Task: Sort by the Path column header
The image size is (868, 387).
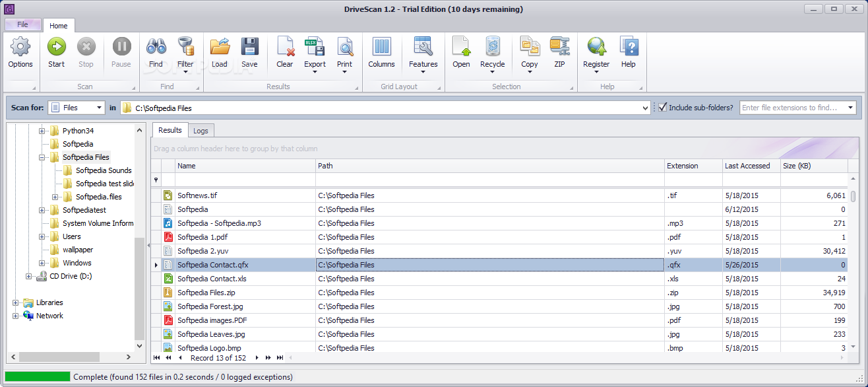Action: pyautogui.click(x=490, y=166)
